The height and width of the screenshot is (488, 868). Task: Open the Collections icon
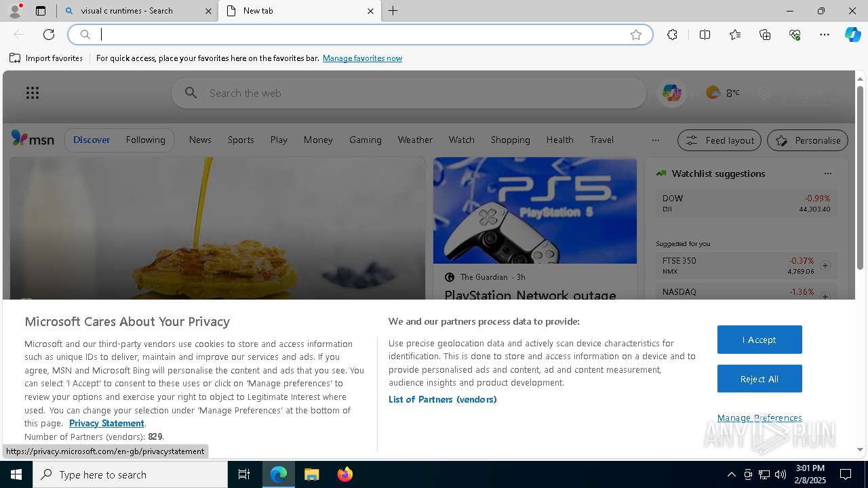coord(765,35)
